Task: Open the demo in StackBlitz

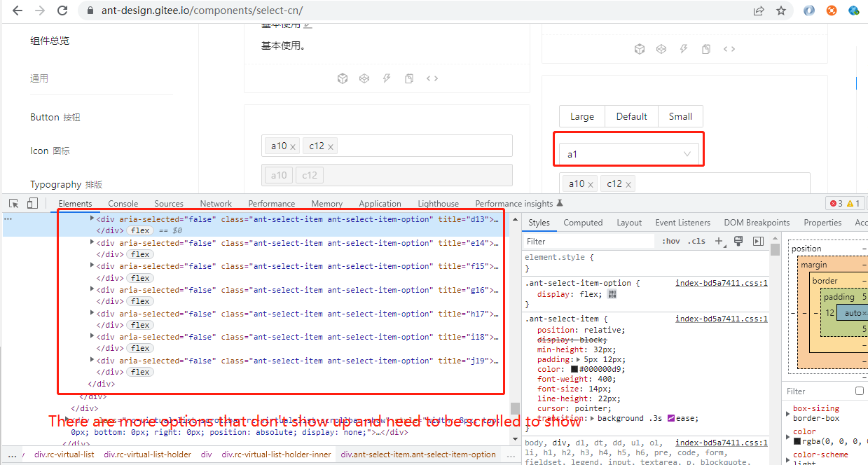Action: pos(387,78)
